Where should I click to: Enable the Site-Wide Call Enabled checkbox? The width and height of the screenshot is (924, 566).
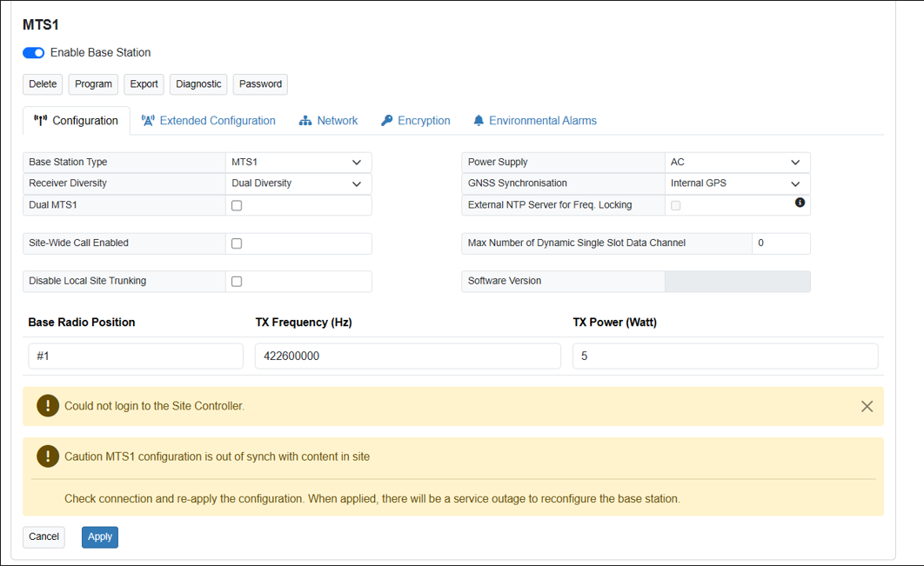(237, 243)
